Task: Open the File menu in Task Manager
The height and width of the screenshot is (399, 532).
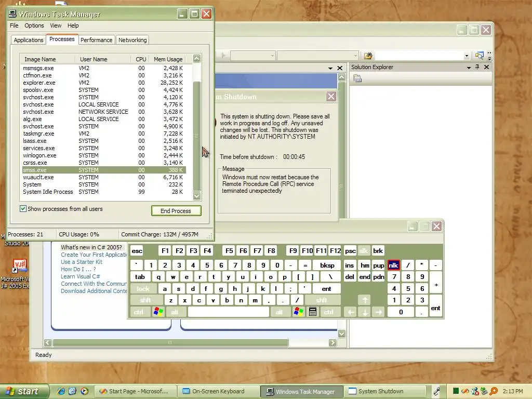Action: click(14, 25)
